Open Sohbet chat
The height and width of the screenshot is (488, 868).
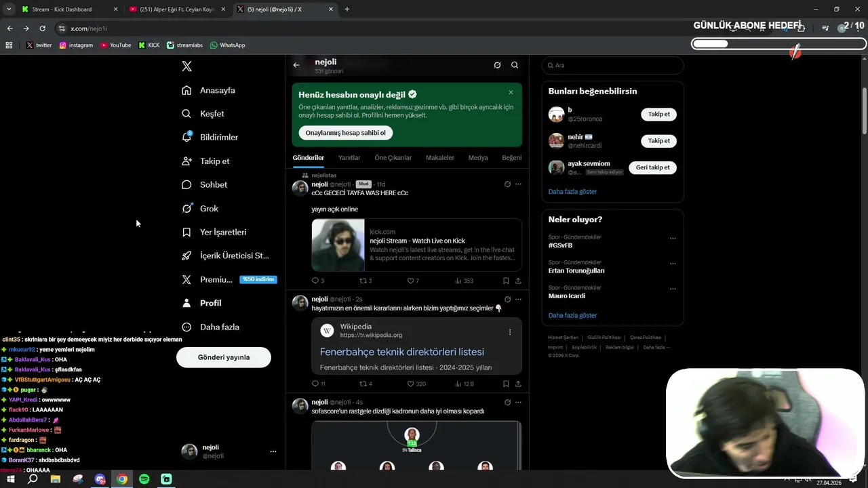click(204, 184)
